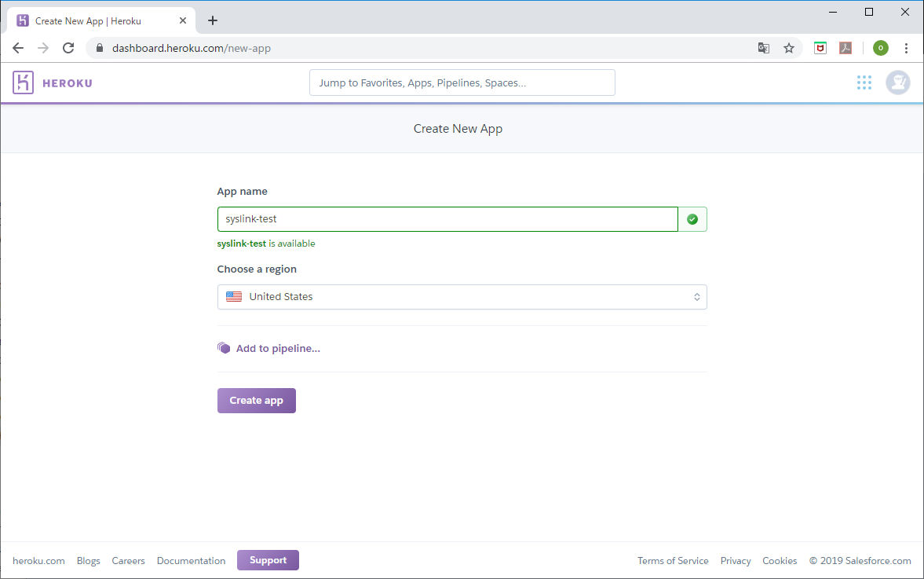This screenshot has height=579, width=924.
Task: Open Terms of Service link
Action: [673, 561]
